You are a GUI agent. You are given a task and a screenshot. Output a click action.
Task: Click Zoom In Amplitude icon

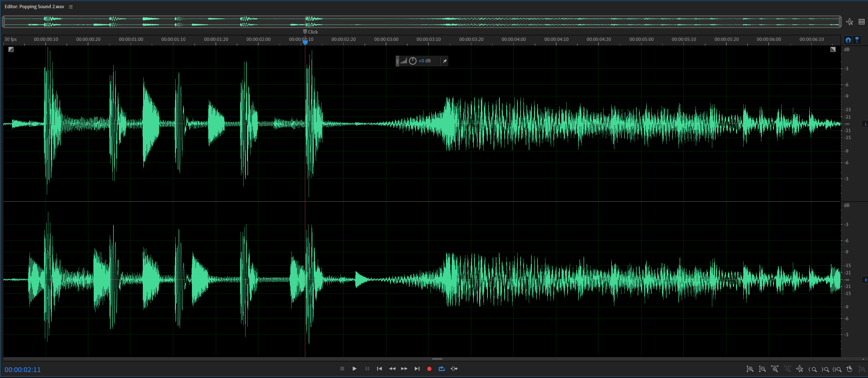pyautogui.click(x=750, y=369)
